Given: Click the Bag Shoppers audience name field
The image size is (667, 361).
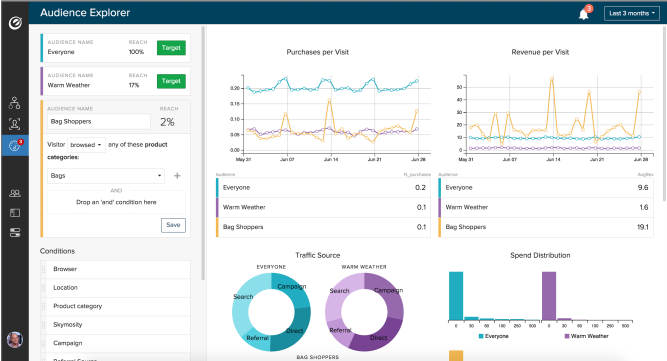Looking at the screenshot, I should [x=99, y=122].
